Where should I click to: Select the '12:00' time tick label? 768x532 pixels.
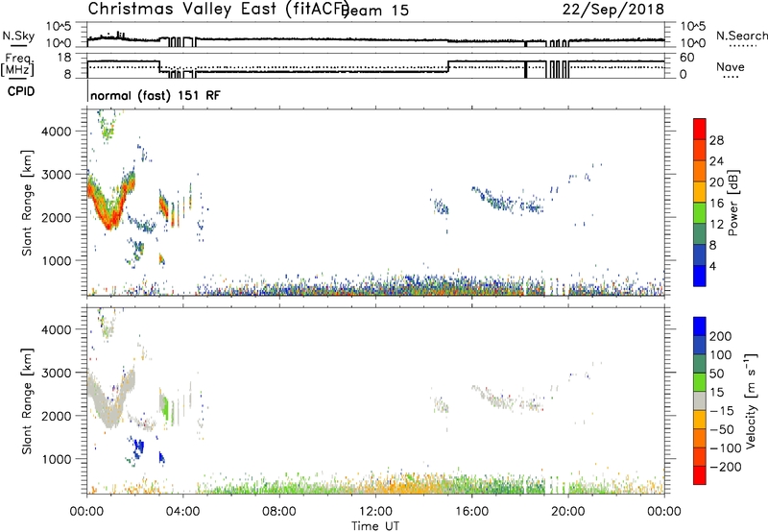pyautogui.click(x=375, y=512)
